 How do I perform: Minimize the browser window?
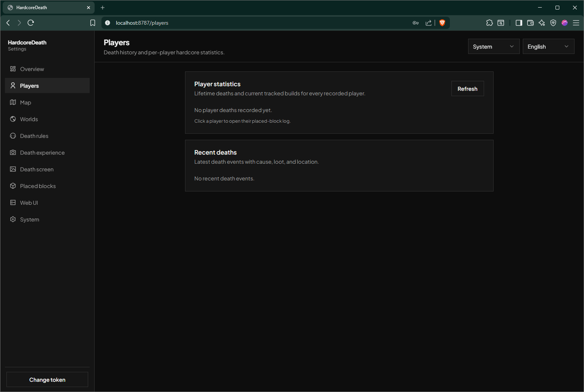click(x=540, y=8)
